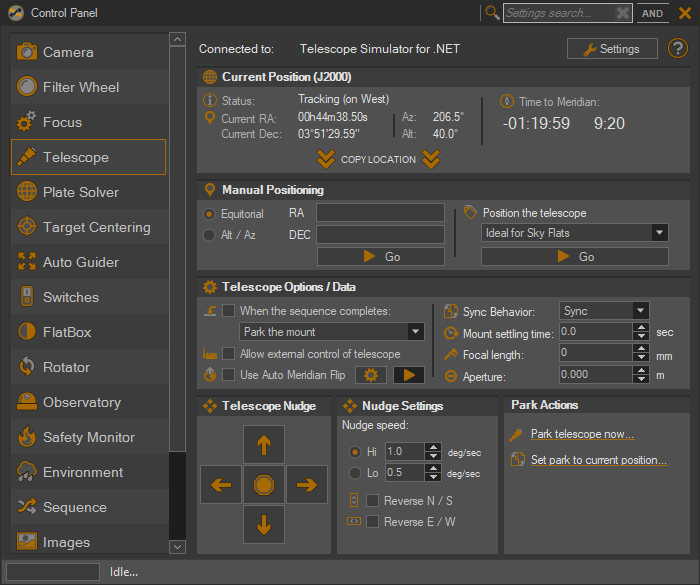Open Ideal for Sky Flats dropdown
This screenshot has height=585, width=700.
pyautogui.click(x=575, y=233)
